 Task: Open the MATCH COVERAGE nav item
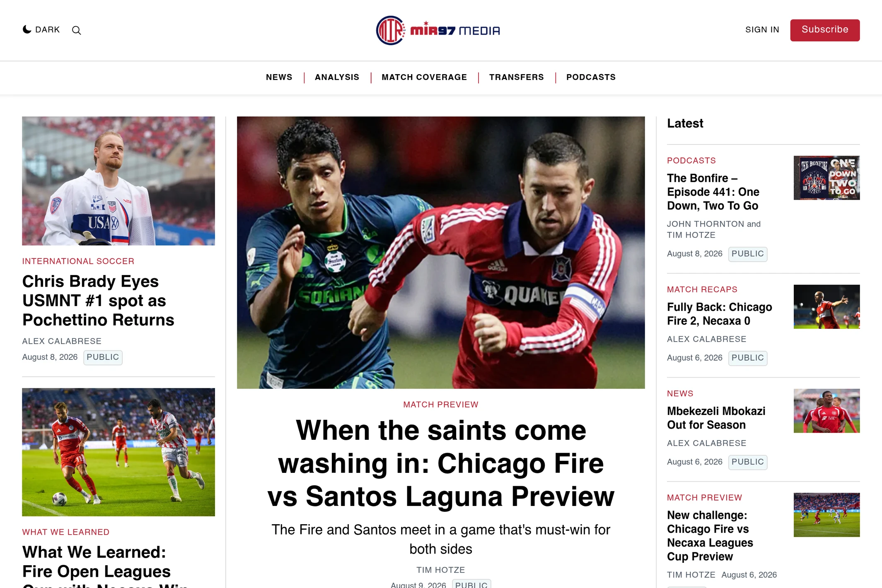[424, 77]
